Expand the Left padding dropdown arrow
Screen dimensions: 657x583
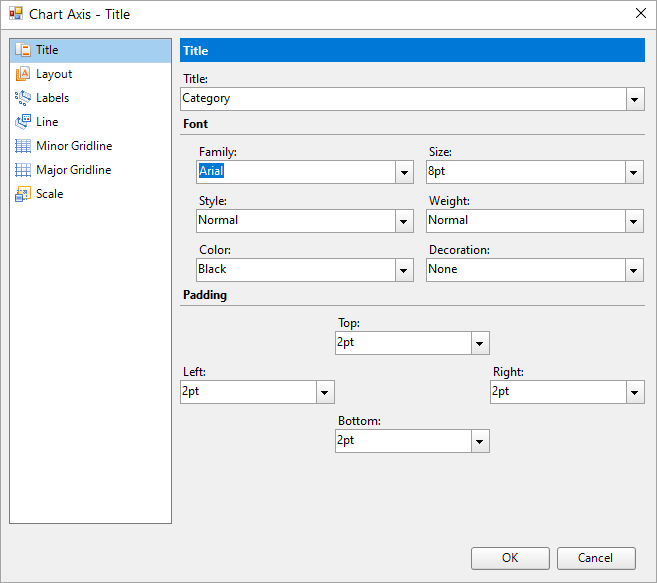325,393
